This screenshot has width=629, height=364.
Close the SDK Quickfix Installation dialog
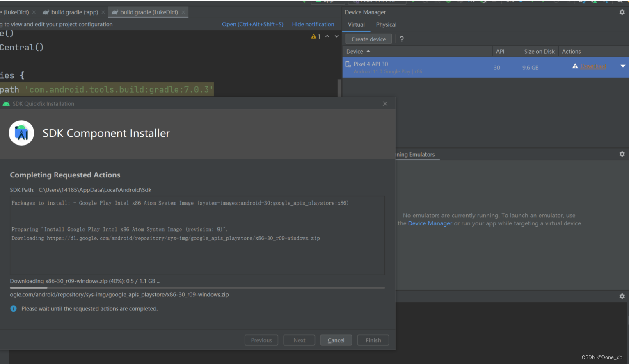coord(385,104)
